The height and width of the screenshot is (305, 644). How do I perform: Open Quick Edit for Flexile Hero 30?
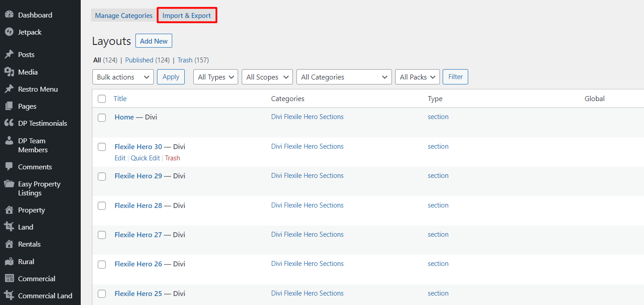click(145, 158)
